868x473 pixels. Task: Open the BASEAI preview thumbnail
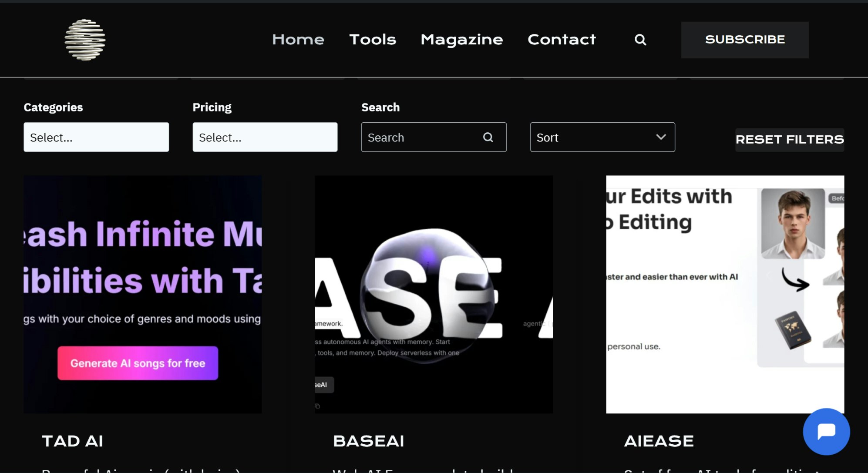(x=434, y=294)
